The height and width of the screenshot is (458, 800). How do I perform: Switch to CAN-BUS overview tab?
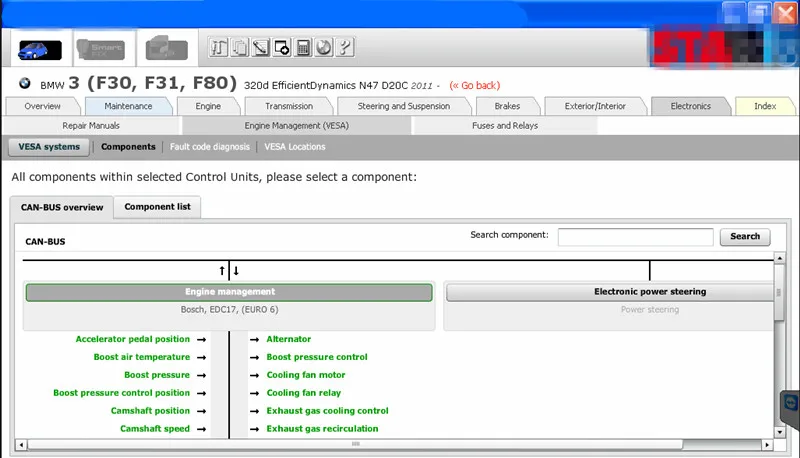tap(62, 208)
